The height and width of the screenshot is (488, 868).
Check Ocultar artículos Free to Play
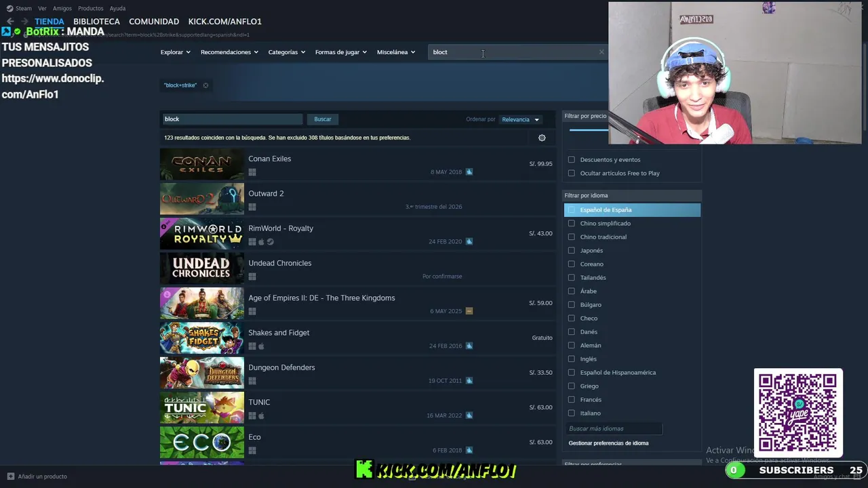click(572, 174)
